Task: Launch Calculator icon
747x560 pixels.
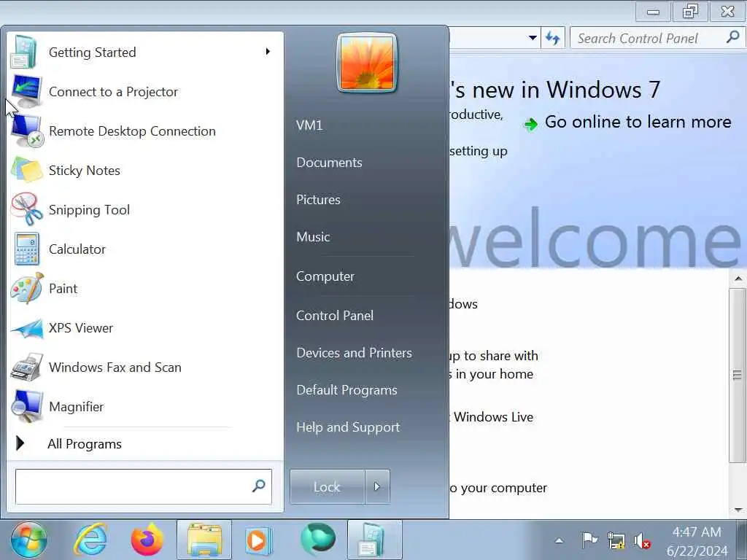Action: (x=27, y=249)
